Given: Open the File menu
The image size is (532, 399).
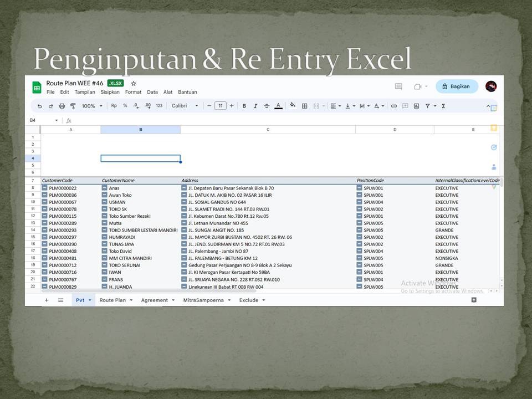Looking at the screenshot, I should [x=50, y=92].
